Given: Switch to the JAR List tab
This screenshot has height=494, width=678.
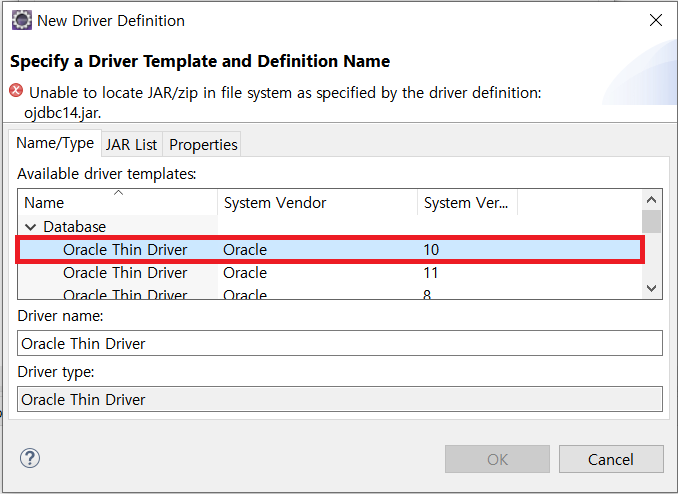Looking at the screenshot, I should [x=131, y=144].
